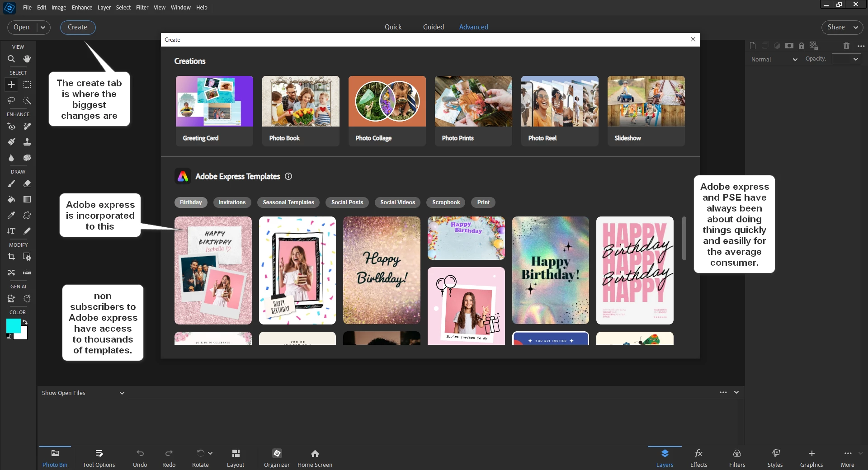This screenshot has width=868, height=470.
Task: Select the Eraser tool
Action: (x=27, y=184)
